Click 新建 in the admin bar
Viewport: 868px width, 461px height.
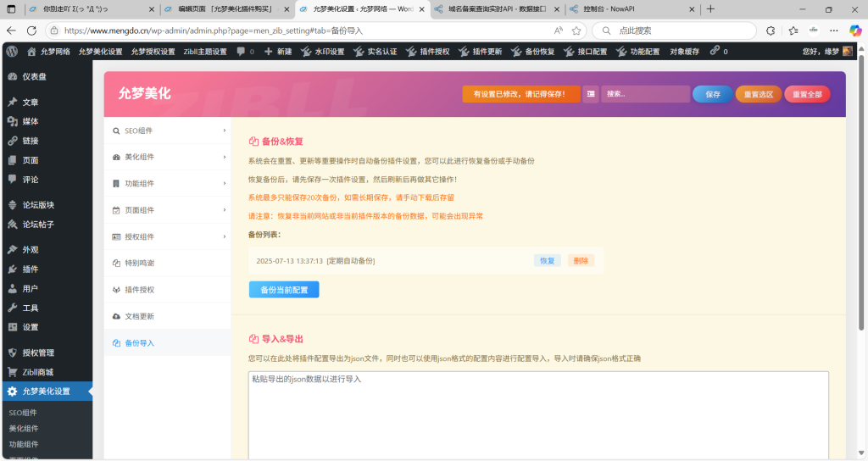tap(278, 52)
